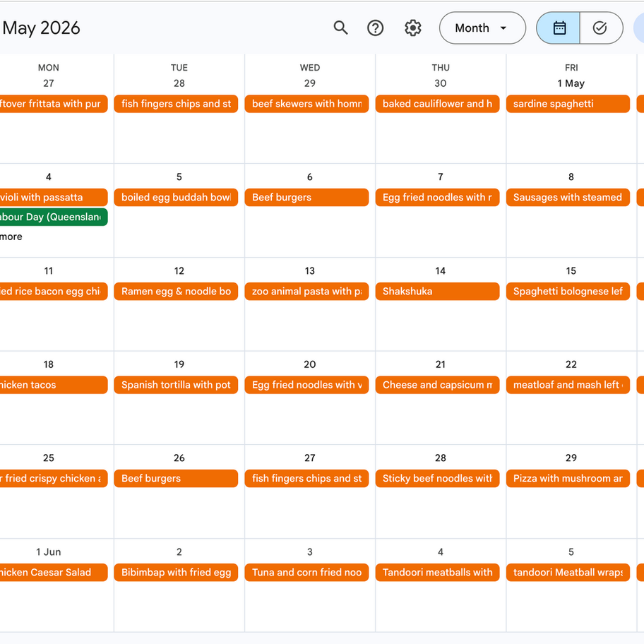Open the tandoori Meatball wraps event
This screenshot has height=644, width=644.
coord(568,573)
